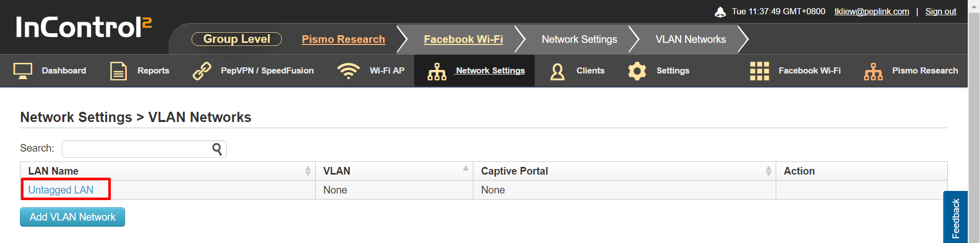Viewport: 980px width, 243px height.
Task: Click the orange Pismo Research network icon
Action: pyautogui.click(x=873, y=71)
